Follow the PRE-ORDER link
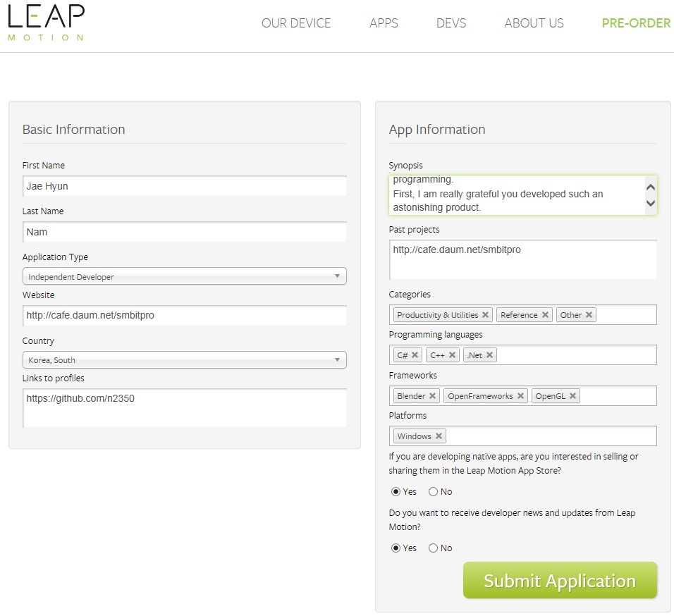This screenshot has width=674, height=616. point(636,23)
